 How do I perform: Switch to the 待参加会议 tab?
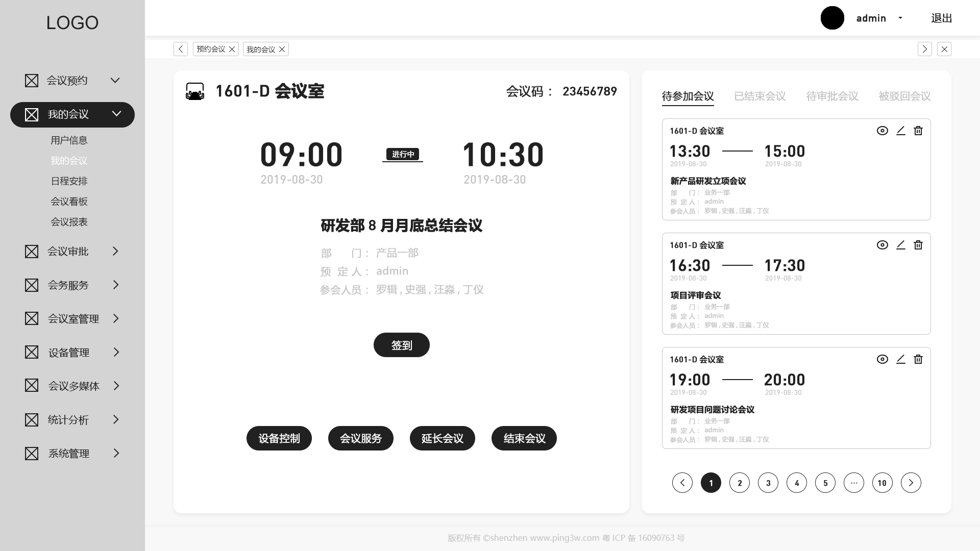688,96
